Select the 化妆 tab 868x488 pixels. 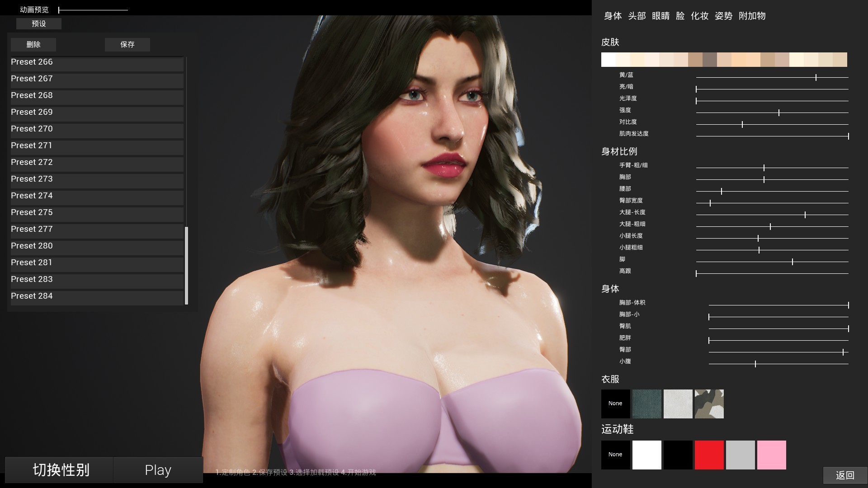click(699, 16)
